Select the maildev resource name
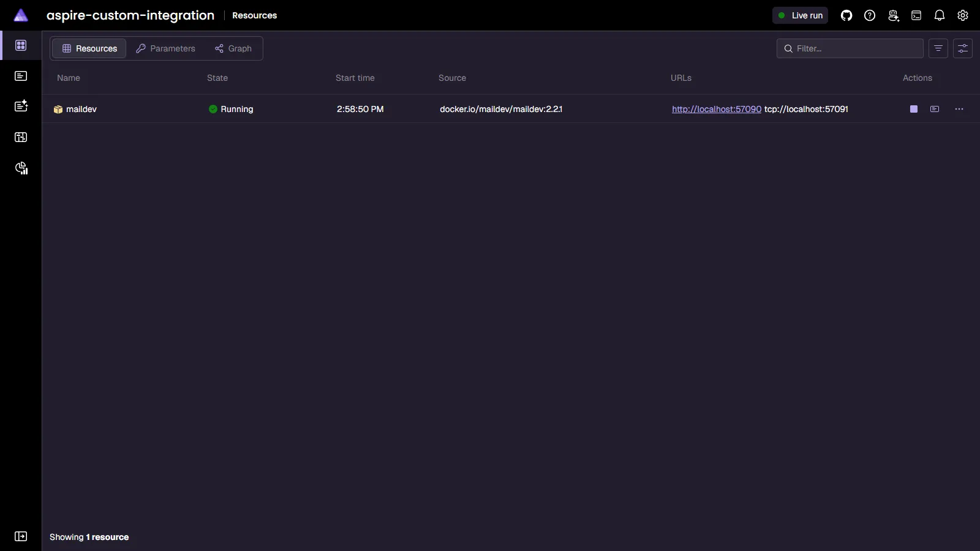The height and width of the screenshot is (551, 980). click(81, 109)
